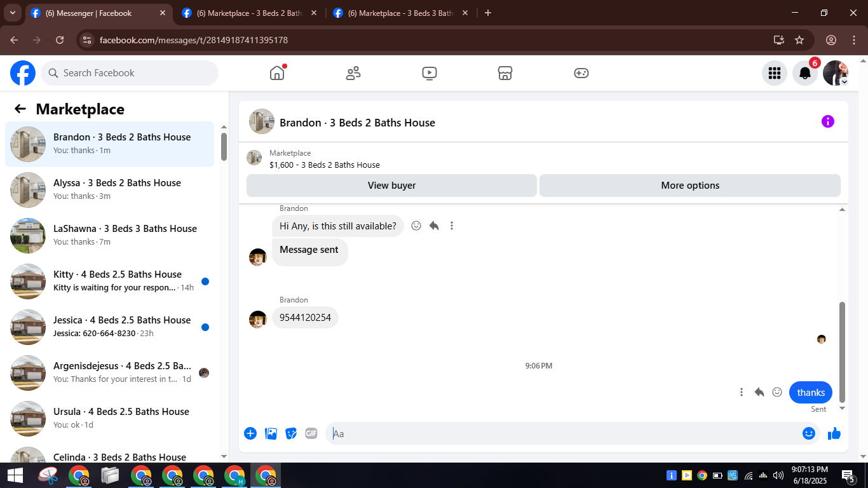Click the View buyer button
Image resolution: width=868 pixels, height=488 pixels.
click(391, 186)
